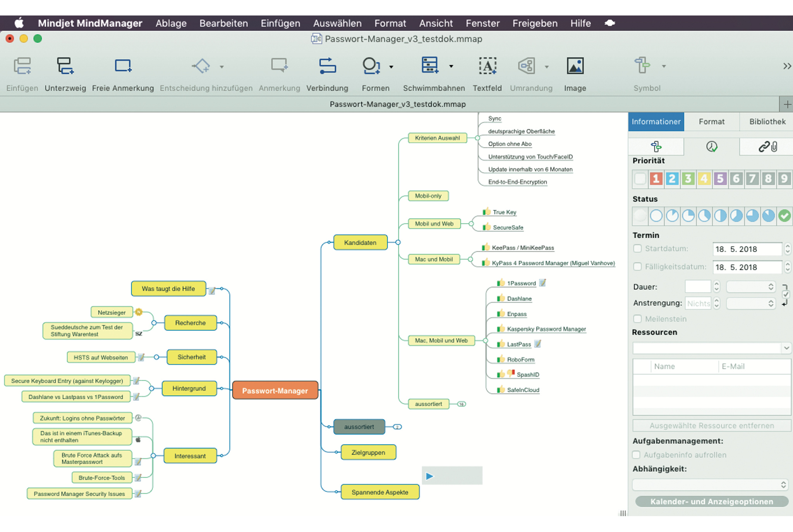The width and height of the screenshot is (793, 532).
Task: Tick the Meilenstein checkbox
Action: pyautogui.click(x=637, y=319)
